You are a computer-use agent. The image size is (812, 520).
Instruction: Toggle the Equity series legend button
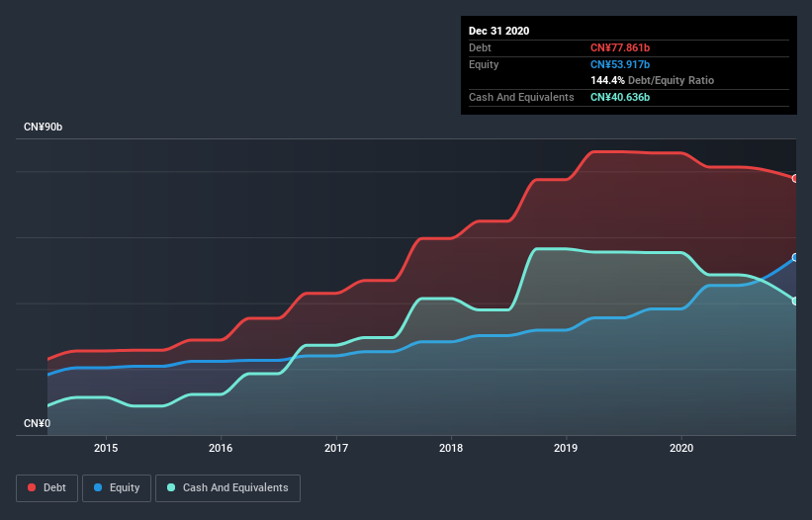click(117, 488)
